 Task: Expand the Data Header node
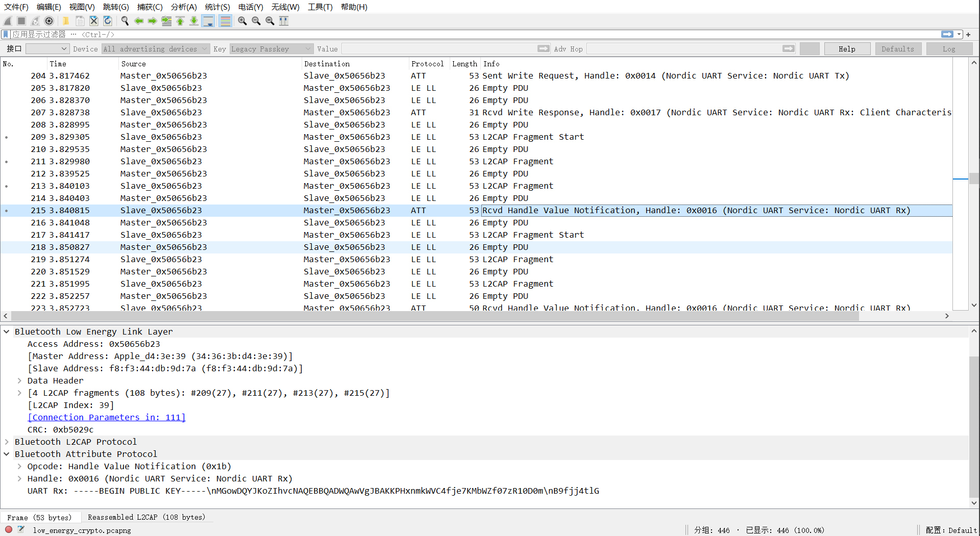(19, 380)
